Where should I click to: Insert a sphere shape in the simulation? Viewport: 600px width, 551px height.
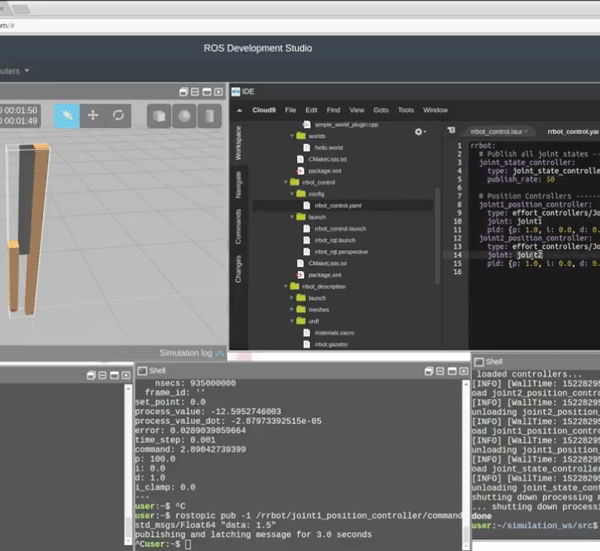[x=184, y=116]
